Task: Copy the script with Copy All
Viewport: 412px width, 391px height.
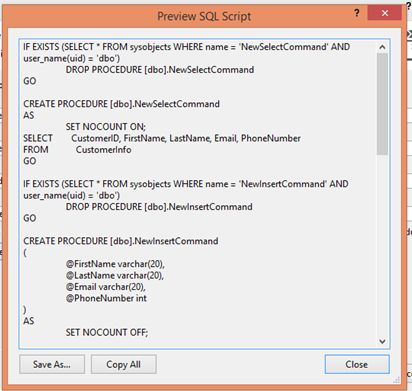Action: tap(124, 364)
